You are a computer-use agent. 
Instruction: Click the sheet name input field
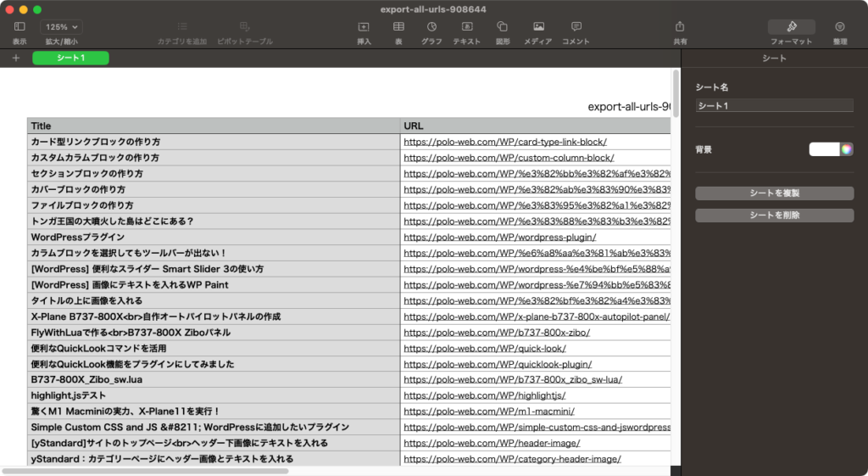[x=774, y=105]
